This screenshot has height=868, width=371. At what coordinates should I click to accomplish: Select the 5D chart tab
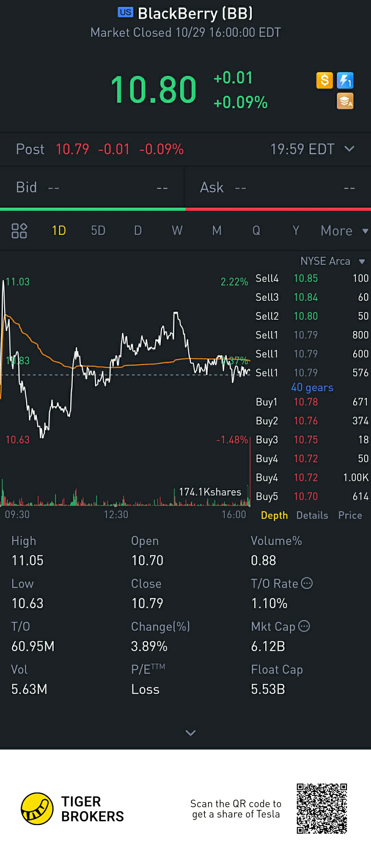(98, 230)
